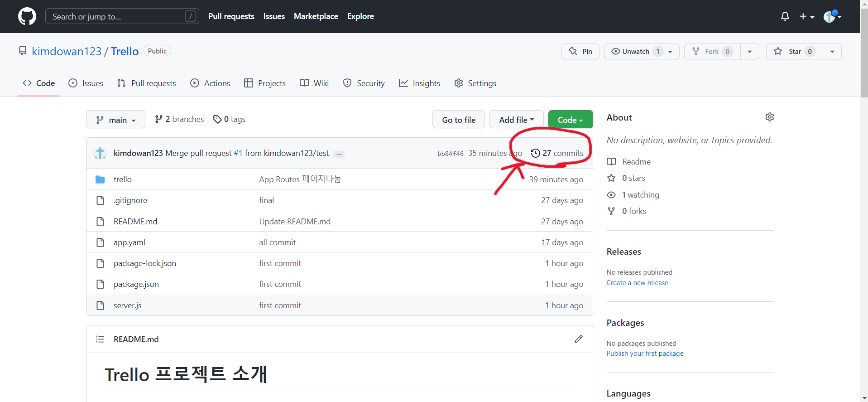Switch to the Wiki tab
868x402 pixels.
314,83
